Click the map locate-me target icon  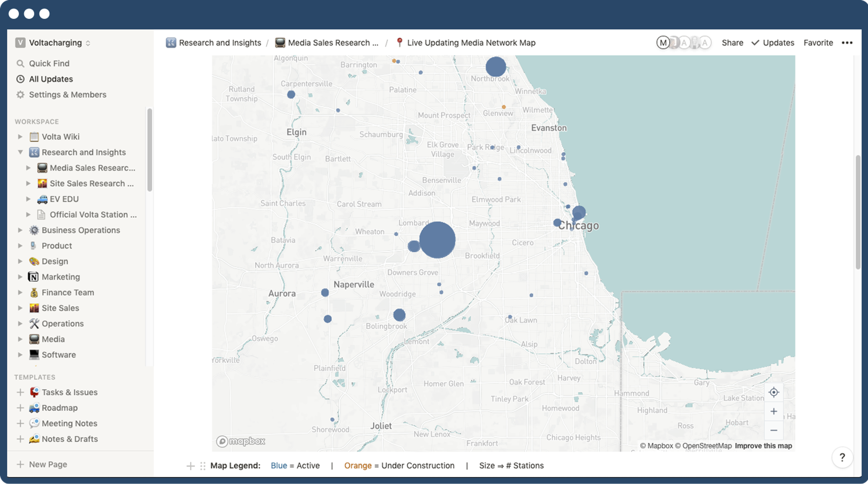coord(774,392)
